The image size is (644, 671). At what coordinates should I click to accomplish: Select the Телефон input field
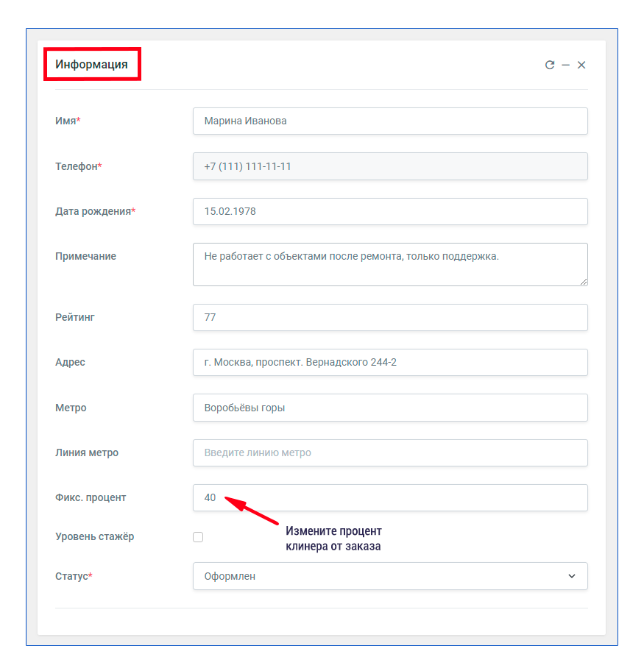click(x=390, y=166)
